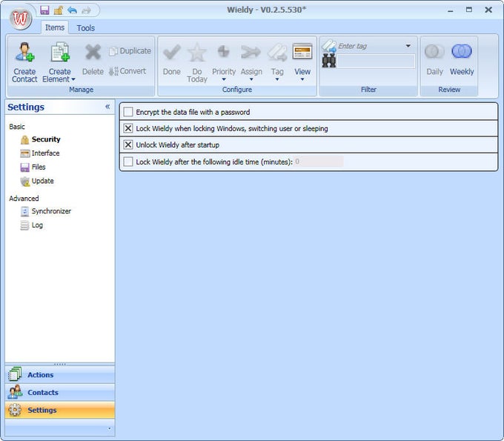The width and height of the screenshot is (504, 441).
Task: Click the Weekly review icon
Action: 462,51
